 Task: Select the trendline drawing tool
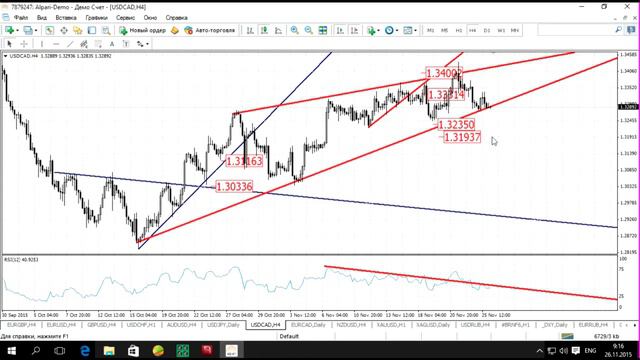pos(70,44)
